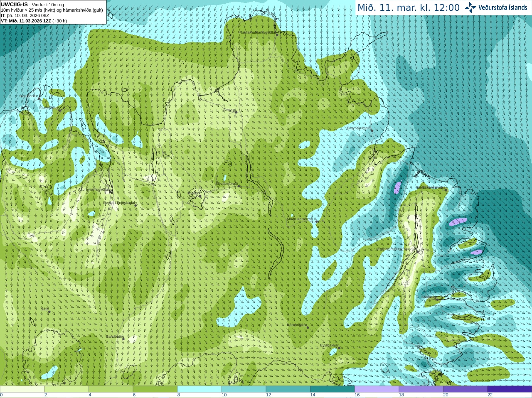The width and height of the screenshot is (532, 398).
Task: Click the Egilsstaðaflugvöllur station label
Action: [397, 249]
